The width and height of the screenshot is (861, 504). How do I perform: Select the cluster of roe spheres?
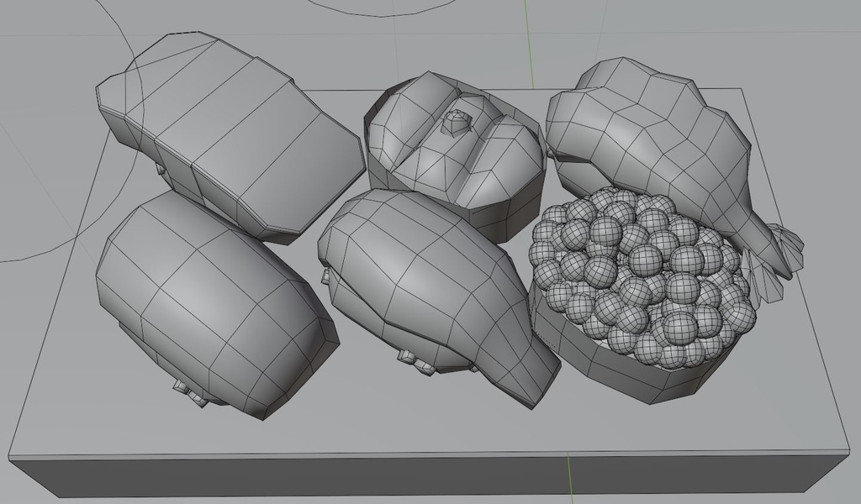click(x=642, y=277)
